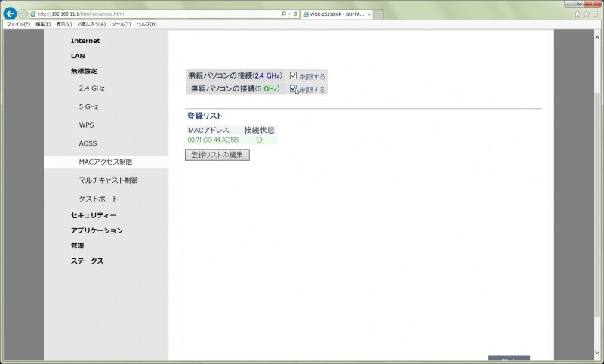Open the browser tools gear icon
The height and width of the screenshot is (364, 604).
[596, 14]
